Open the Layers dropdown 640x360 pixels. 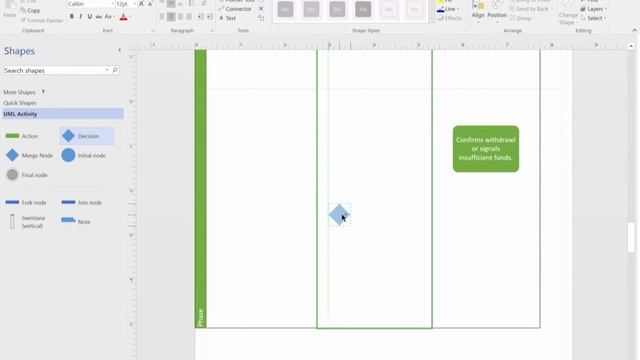point(593,9)
